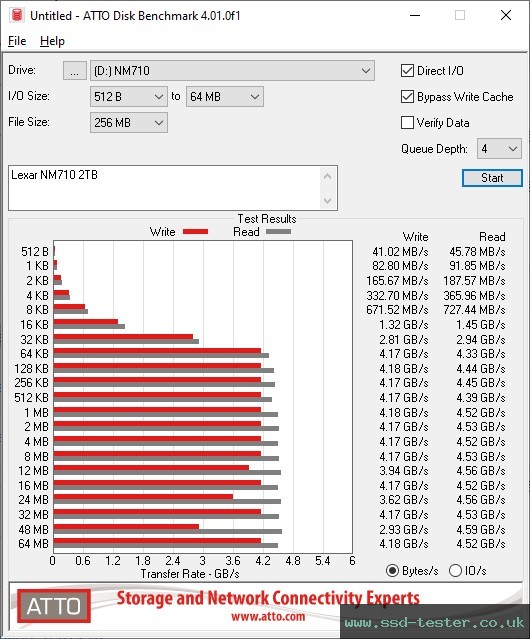Click the 1.32 GB/s write result
This screenshot has height=639, width=530.
pyautogui.click(x=404, y=325)
